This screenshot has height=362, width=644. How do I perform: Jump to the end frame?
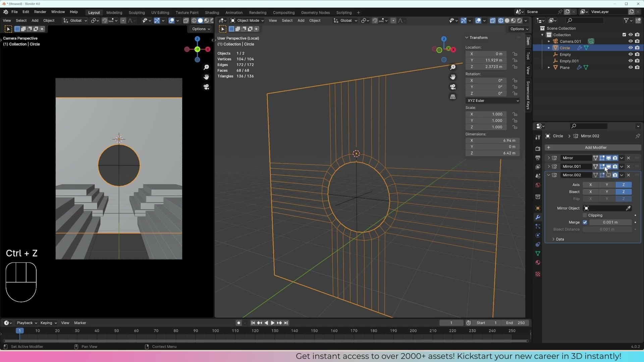[286, 323]
